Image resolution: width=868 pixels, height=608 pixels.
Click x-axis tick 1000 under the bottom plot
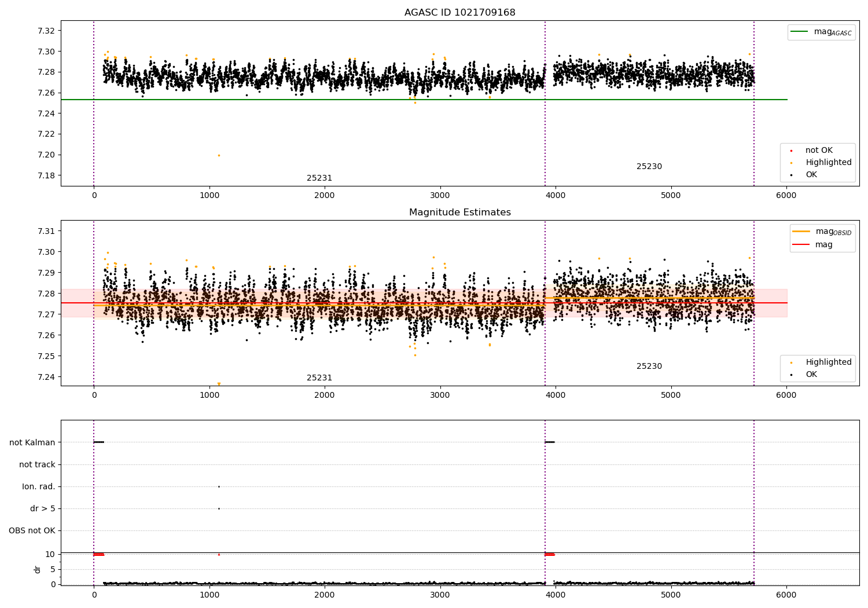[209, 595]
